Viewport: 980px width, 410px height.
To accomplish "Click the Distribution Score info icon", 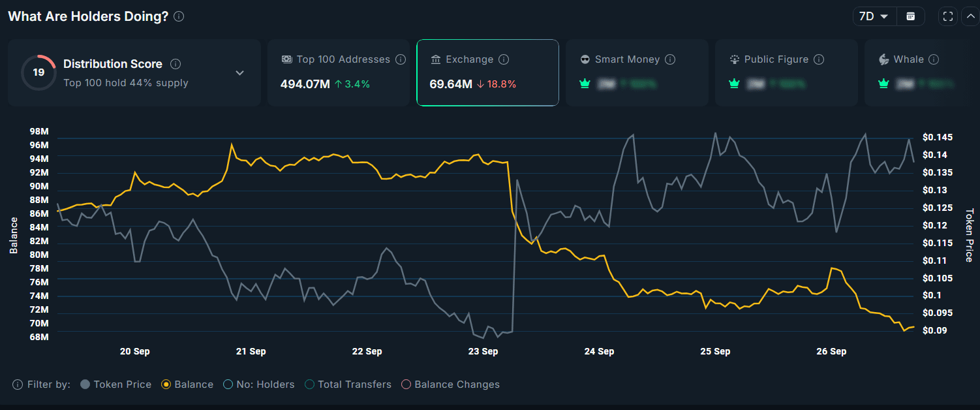I will pyautogui.click(x=176, y=64).
